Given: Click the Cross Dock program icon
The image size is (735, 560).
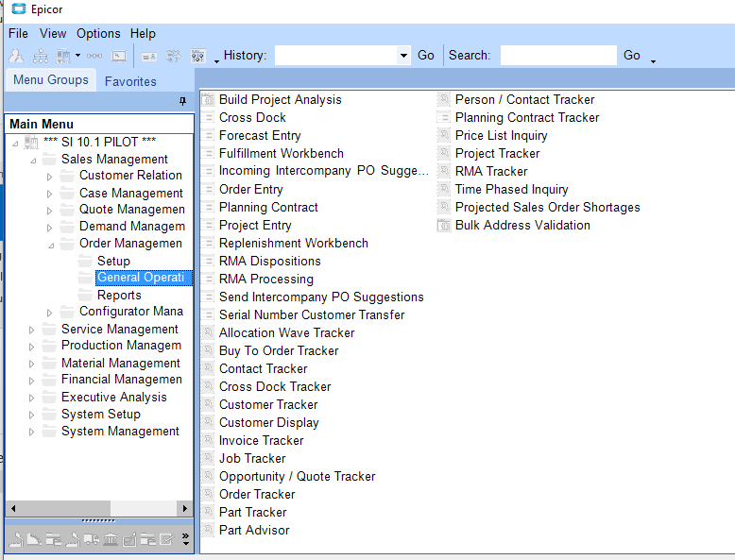Looking at the screenshot, I should pyautogui.click(x=208, y=118).
